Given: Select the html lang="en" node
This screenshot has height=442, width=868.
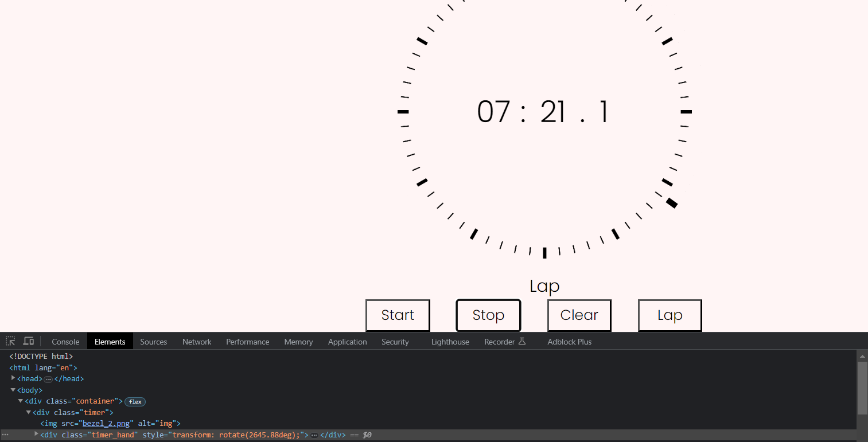Looking at the screenshot, I should 43,367.
